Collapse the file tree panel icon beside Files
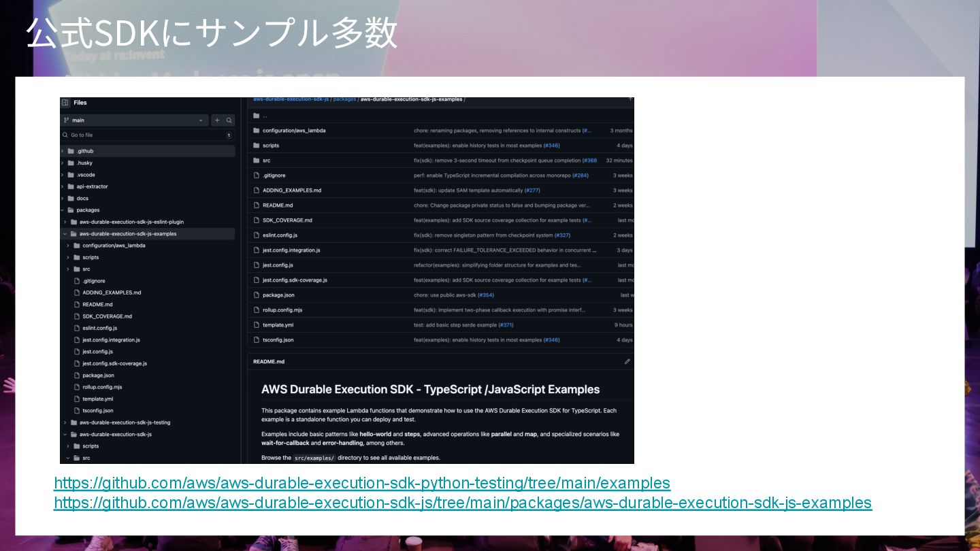 (65, 103)
